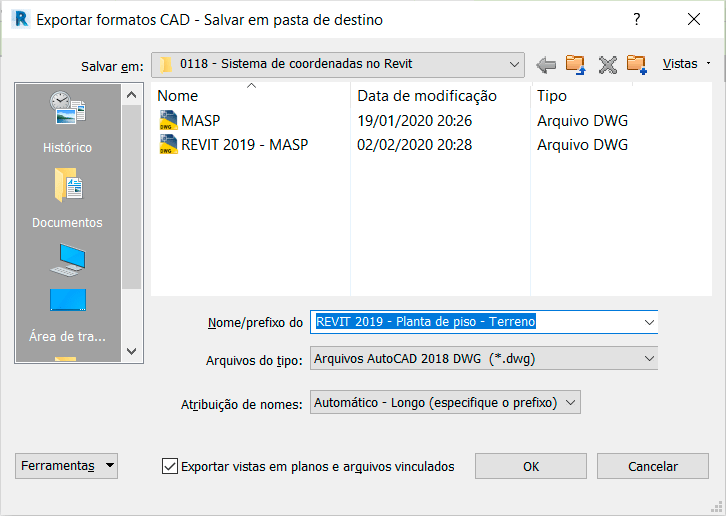Click places bar scroll down arrow

[131, 351]
